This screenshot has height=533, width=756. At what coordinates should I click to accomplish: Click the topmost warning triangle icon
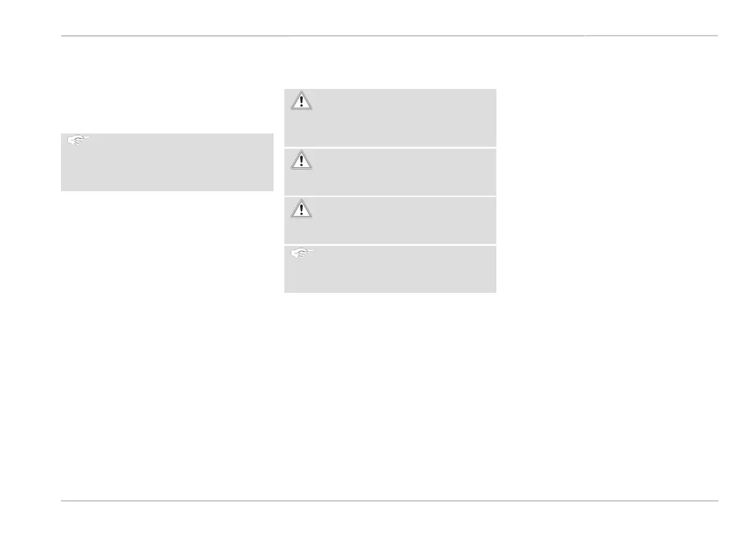302,100
